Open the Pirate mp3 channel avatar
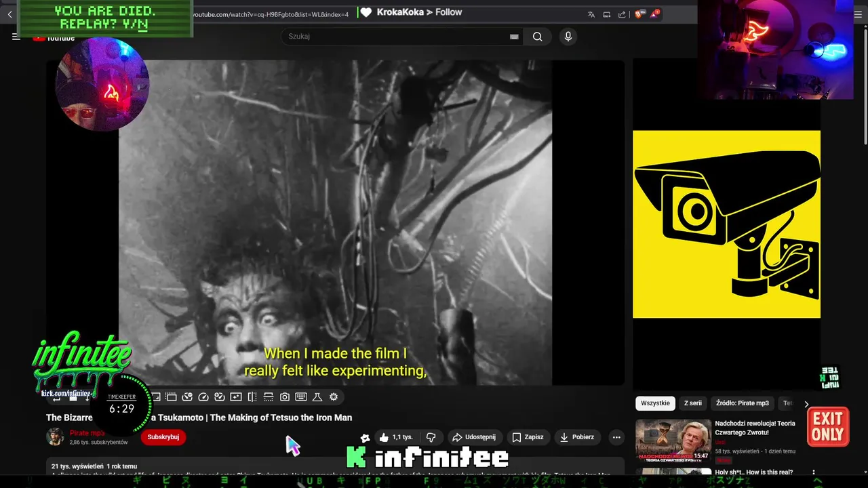This screenshot has width=868, height=488. click(x=55, y=437)
